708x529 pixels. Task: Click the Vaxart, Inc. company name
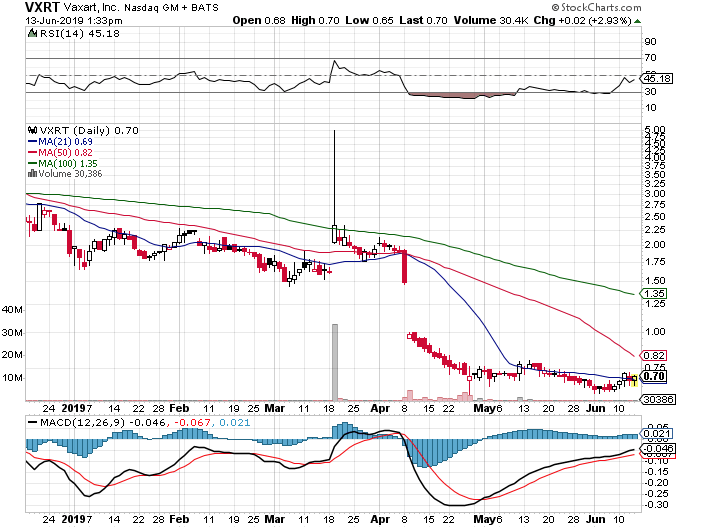92,8
